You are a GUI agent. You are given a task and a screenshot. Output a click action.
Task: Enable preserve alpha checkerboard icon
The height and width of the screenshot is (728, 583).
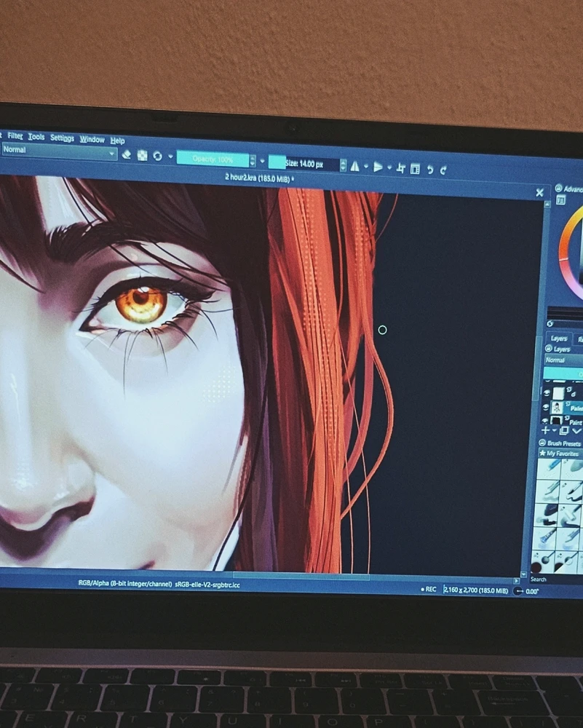(x=142, y=156)
